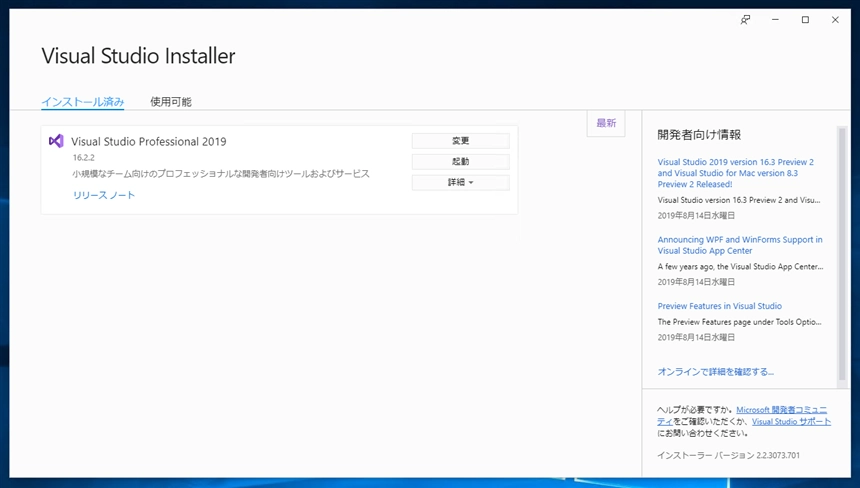Open Announcing WPF and WinForms Support article

[740, 245]
